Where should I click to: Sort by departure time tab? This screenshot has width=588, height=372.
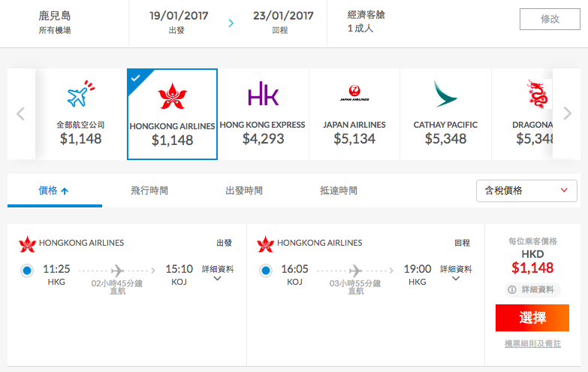(x=244, y=191)
